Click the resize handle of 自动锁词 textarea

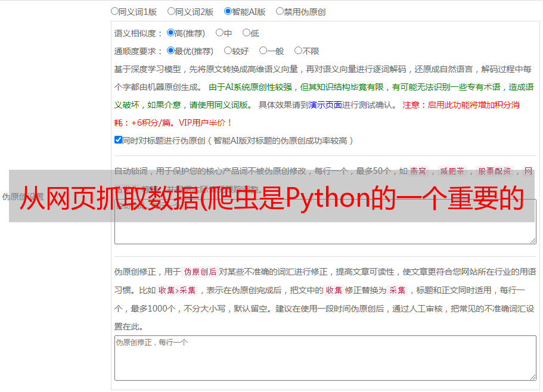pos(533,241)
